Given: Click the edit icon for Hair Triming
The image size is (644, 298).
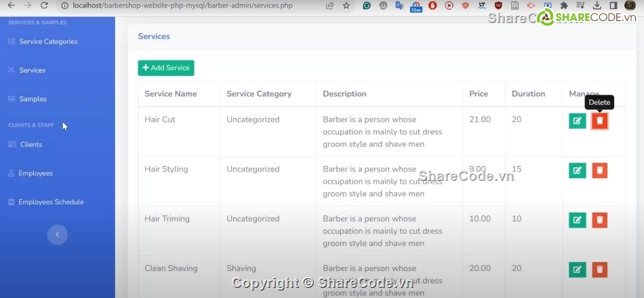Looking at the screenshot, I should (577, 220).
